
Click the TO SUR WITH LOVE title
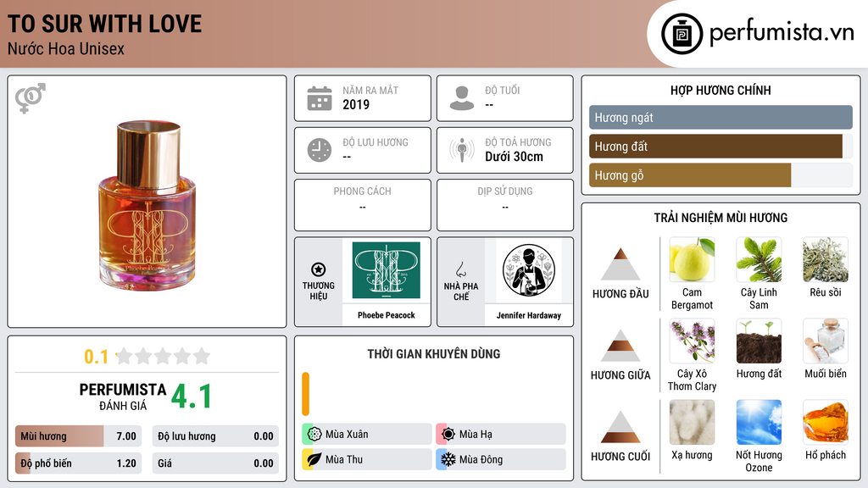104,24
